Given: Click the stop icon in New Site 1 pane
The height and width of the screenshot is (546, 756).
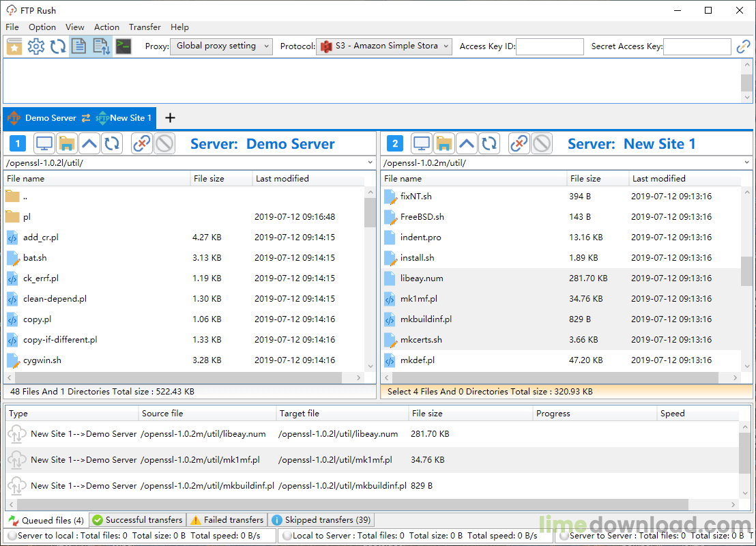Looking at the screenshot, I should click(x=542, y=144).
